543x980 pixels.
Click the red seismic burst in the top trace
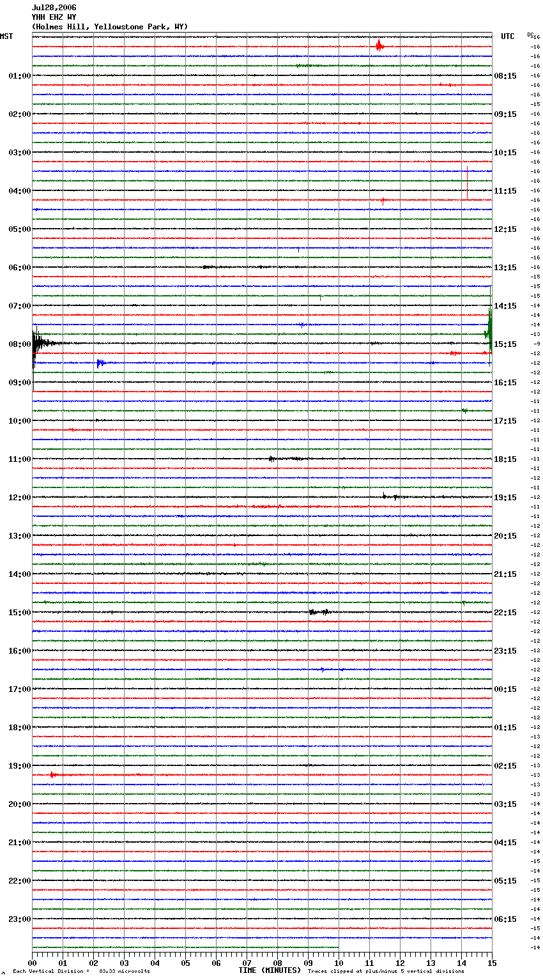(379, 46)
